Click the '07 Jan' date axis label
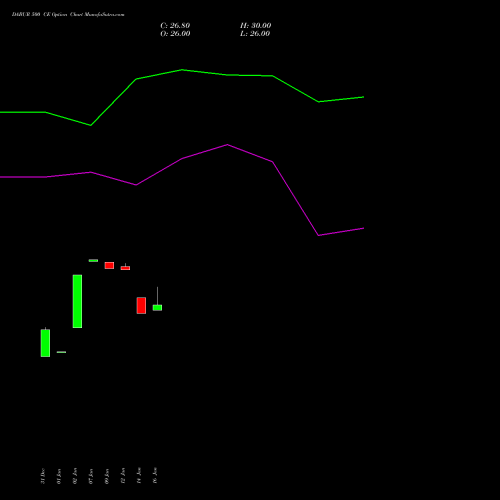Image resolution: width=500 pixels, height=500 pixels. coord(91,476)
